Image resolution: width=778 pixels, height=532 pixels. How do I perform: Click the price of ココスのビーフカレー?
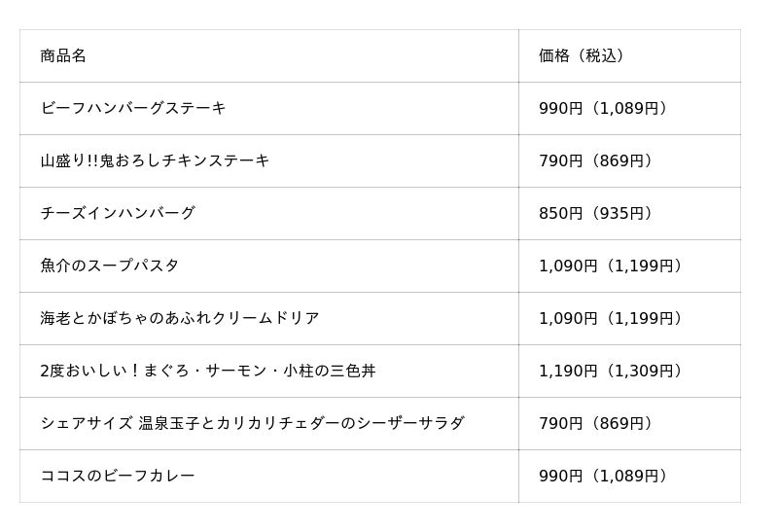click(x=602, y=476)
